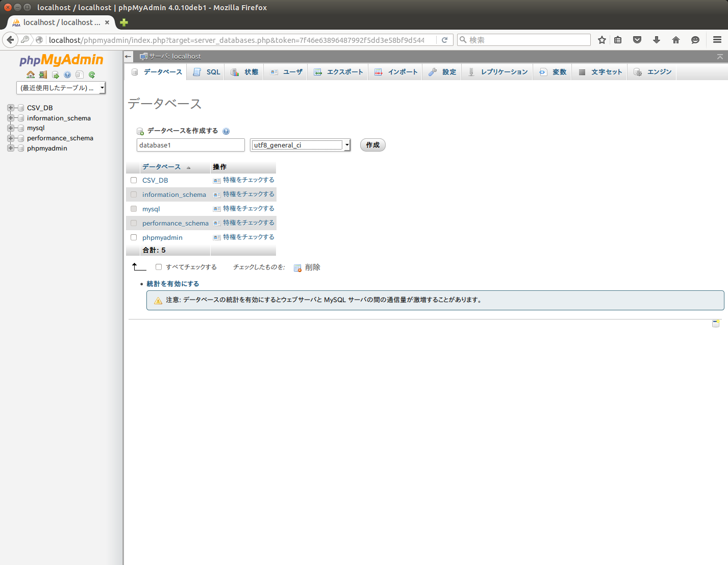Open Firefox hamburger menu

pyautogui.click(x=717, y=40)
